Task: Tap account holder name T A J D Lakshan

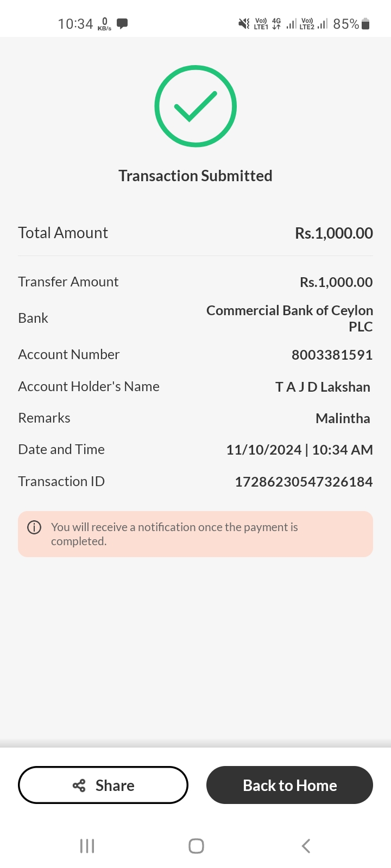Action: click(323, 387)
